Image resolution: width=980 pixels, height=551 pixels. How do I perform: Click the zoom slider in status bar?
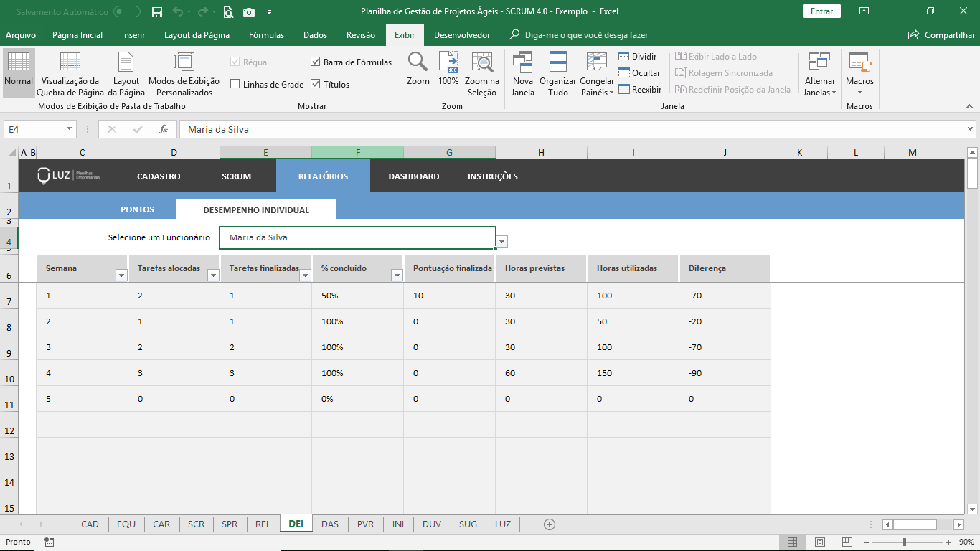tap(904, 542)
